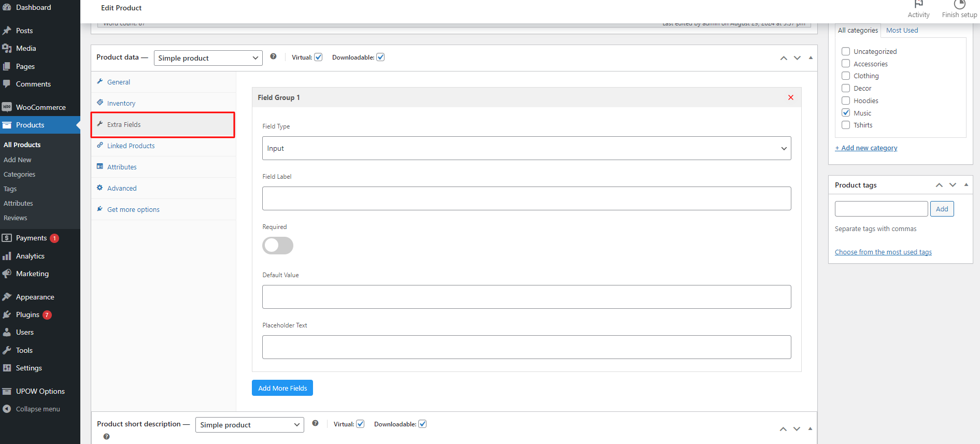Collapse the Product data panel

pyautogui.click(x=811, y=58)
